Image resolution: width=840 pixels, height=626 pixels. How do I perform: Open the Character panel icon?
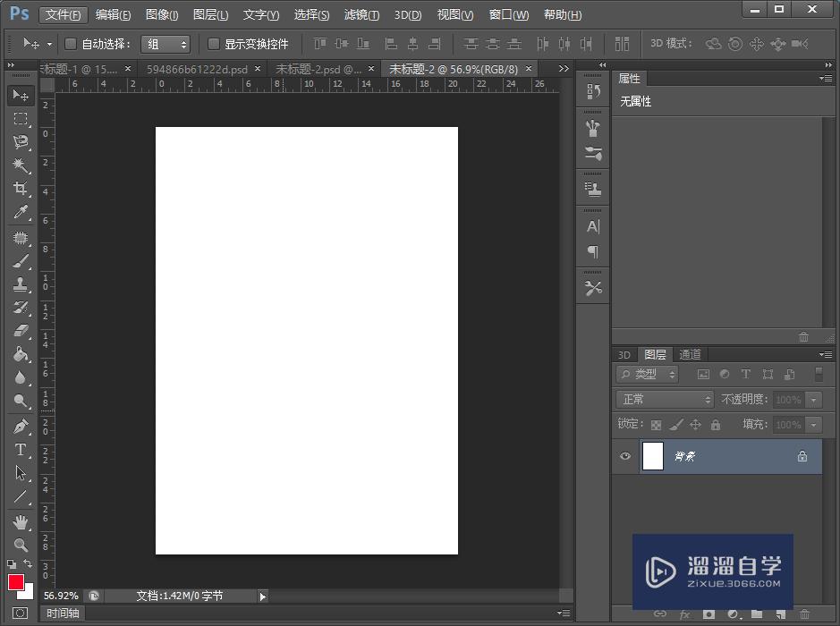pos(592,226)
